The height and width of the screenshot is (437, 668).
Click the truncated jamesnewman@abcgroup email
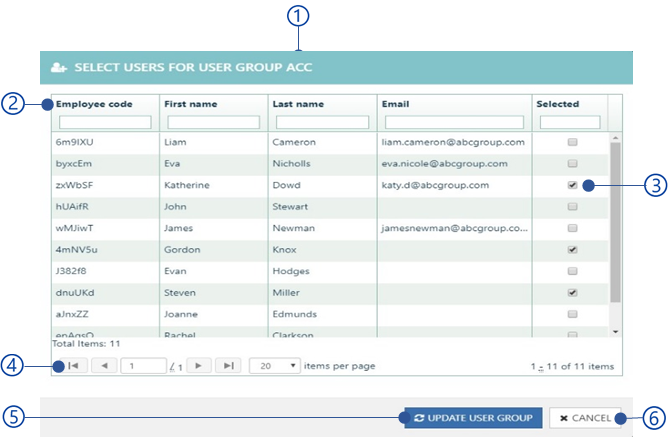click(x=454, y=228)
